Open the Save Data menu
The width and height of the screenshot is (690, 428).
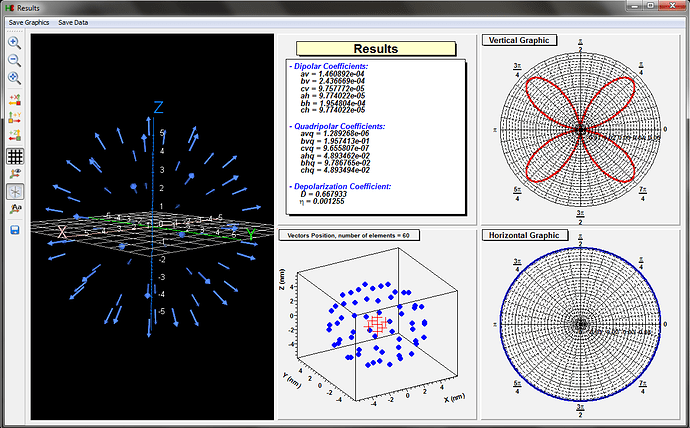coord(73,21)
